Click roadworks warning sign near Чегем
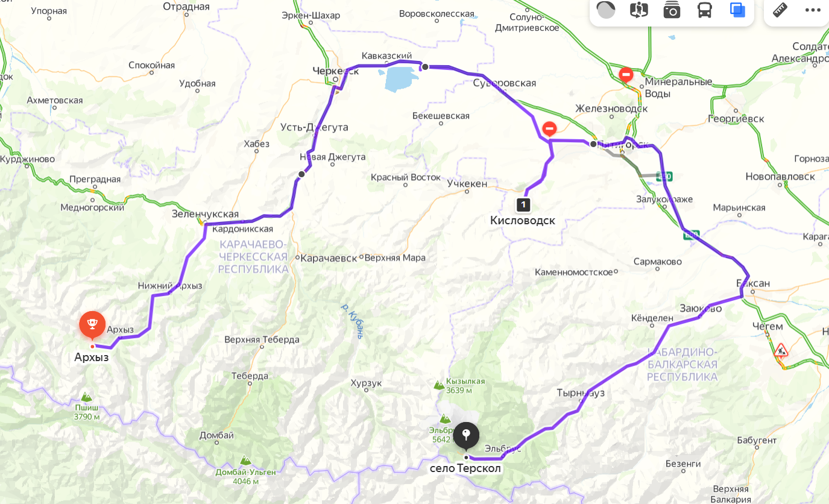The width and height of the screenshot is (829, 504). coord(781,350)
